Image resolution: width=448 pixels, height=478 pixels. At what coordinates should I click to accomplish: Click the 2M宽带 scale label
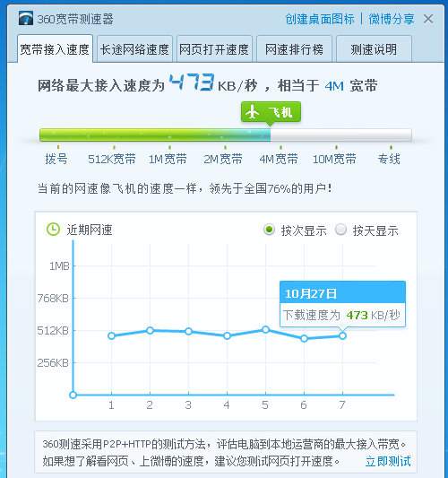pyautogui.click(x=223, y=159)
